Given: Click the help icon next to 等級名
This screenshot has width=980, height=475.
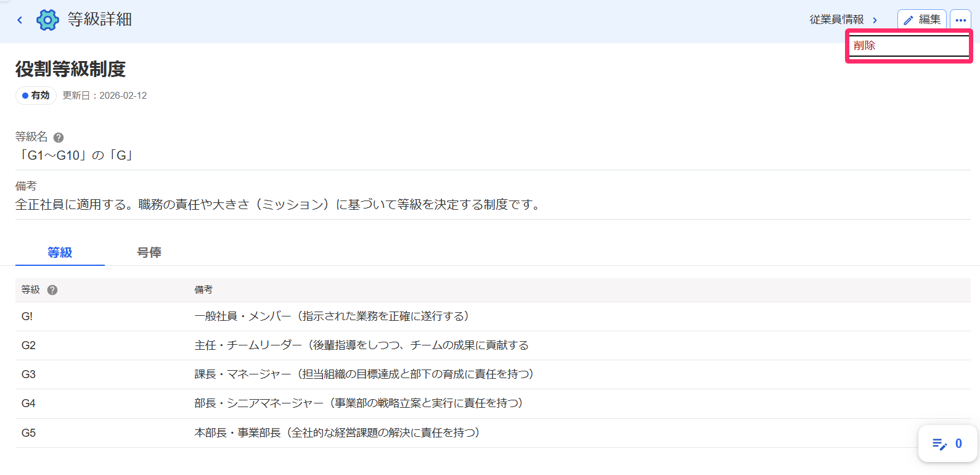Looking at the screenshot, I should (59, 138).
